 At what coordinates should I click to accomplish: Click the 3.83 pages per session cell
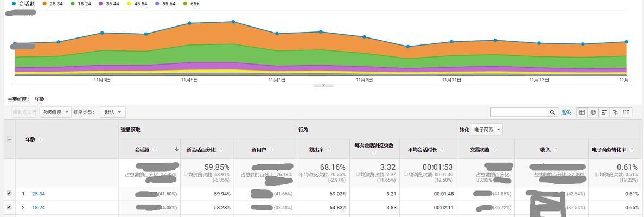coord(391,208)
